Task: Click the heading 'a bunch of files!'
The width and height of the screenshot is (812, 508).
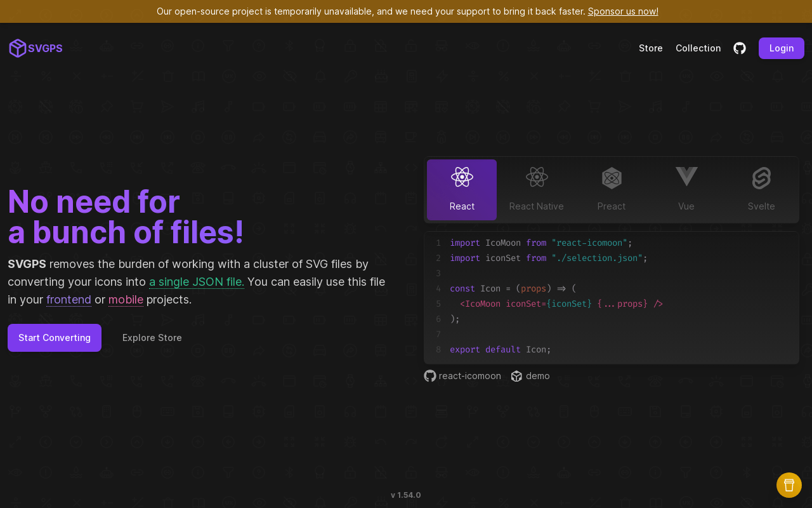Action: [126, 232]
